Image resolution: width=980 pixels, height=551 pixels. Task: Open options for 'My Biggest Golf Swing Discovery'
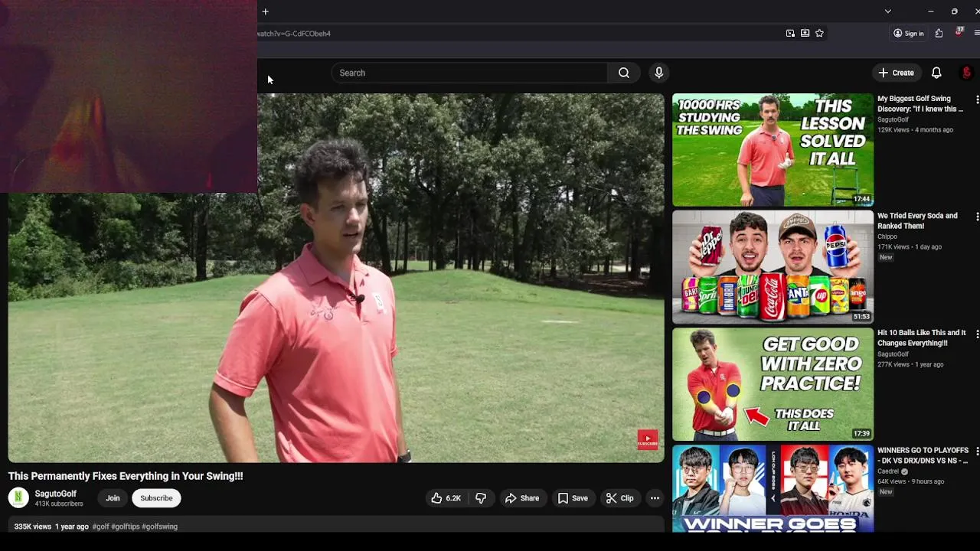977,99
